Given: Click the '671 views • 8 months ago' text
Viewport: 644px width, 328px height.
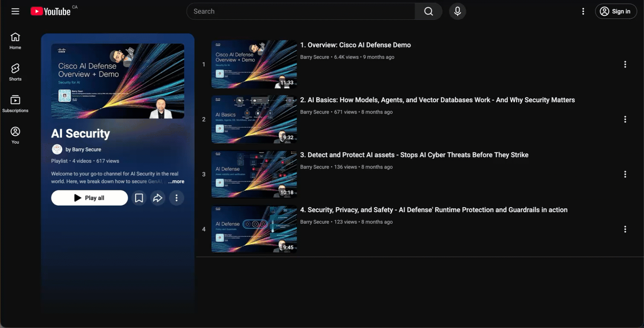Looking at the screenshot, I should click(x=363, y=112).
